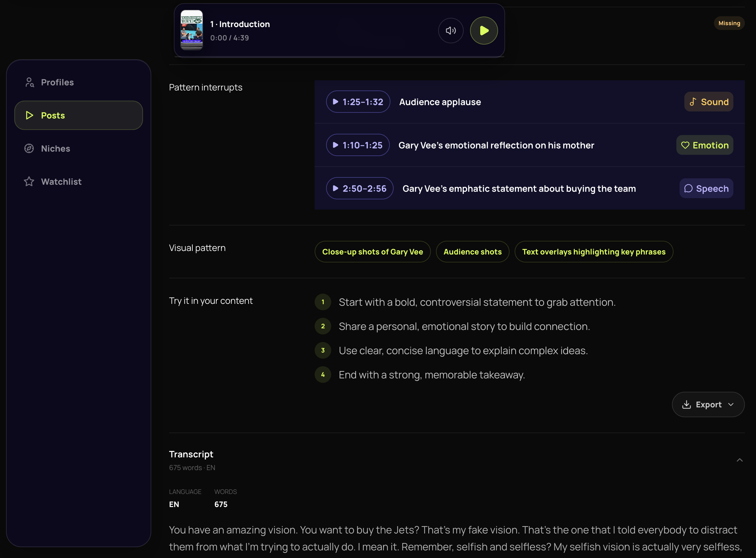756x558 pixels.
Task: Select 'Text overlays highlighting key phrases' chip
Action: click(594, 252)
